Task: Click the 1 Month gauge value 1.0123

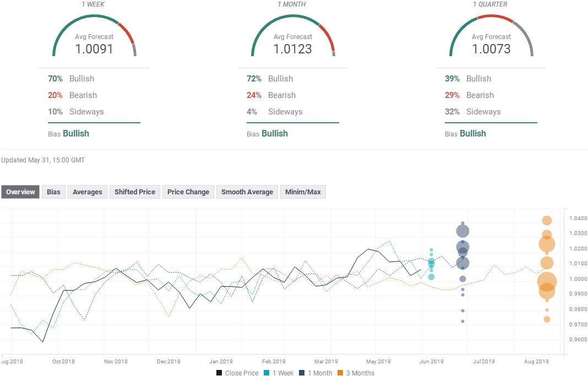Action: tap(292, 49)
